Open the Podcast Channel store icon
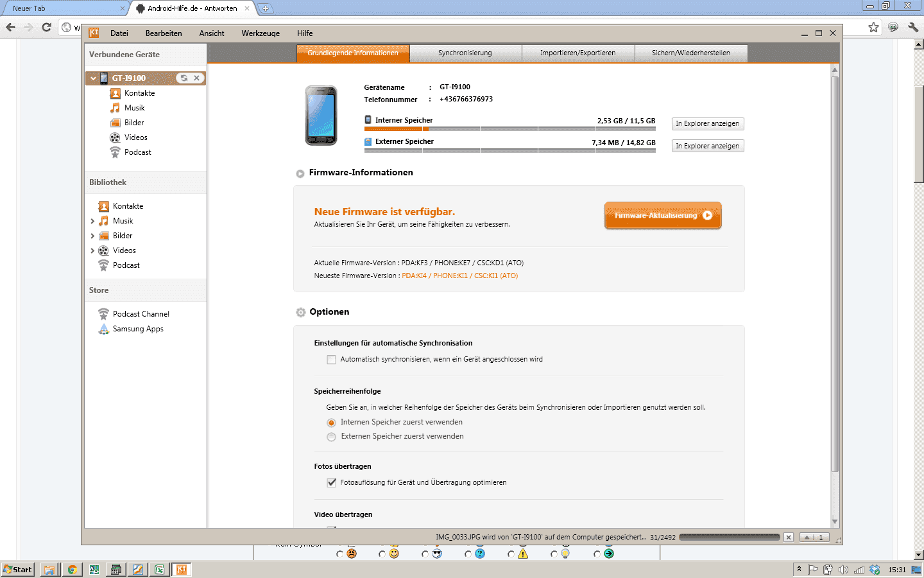Screen dimensions: 924x578 [x=103, y=314]
